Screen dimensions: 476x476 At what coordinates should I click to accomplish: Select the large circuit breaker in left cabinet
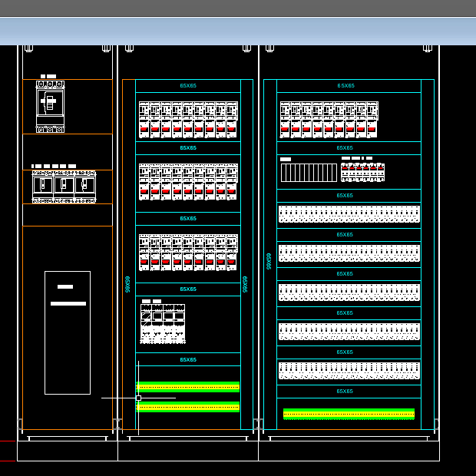click(50, 106)
